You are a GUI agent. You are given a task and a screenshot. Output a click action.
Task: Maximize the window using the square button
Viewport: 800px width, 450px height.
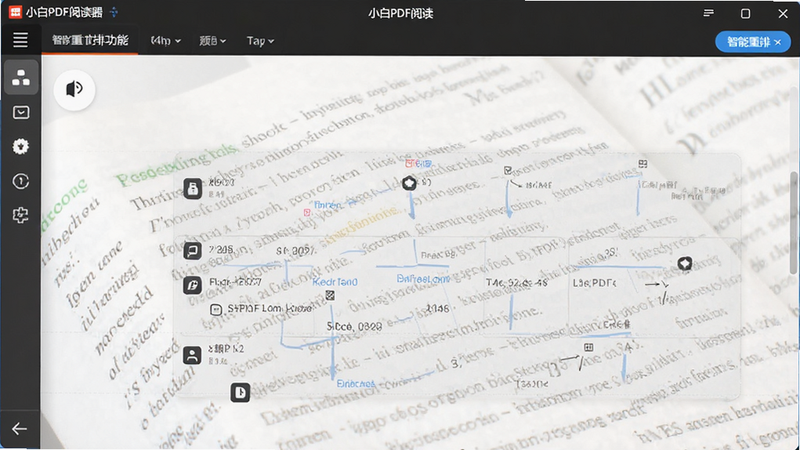(745, 13)
